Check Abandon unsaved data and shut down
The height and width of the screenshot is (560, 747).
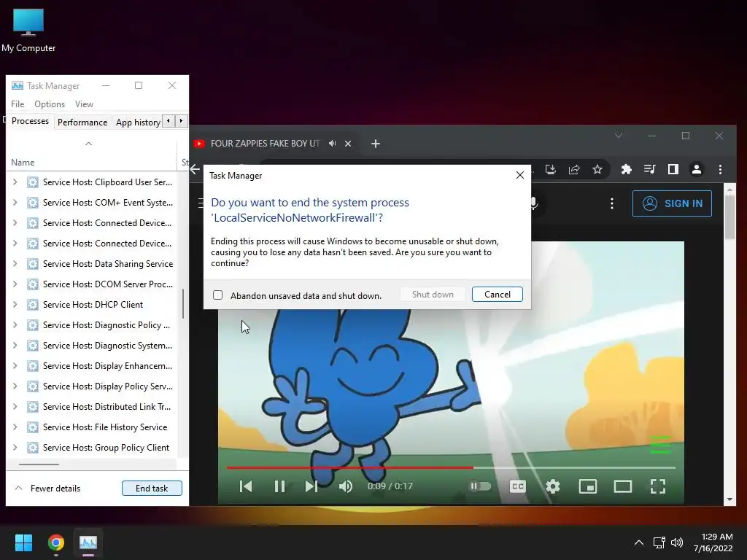217,295
